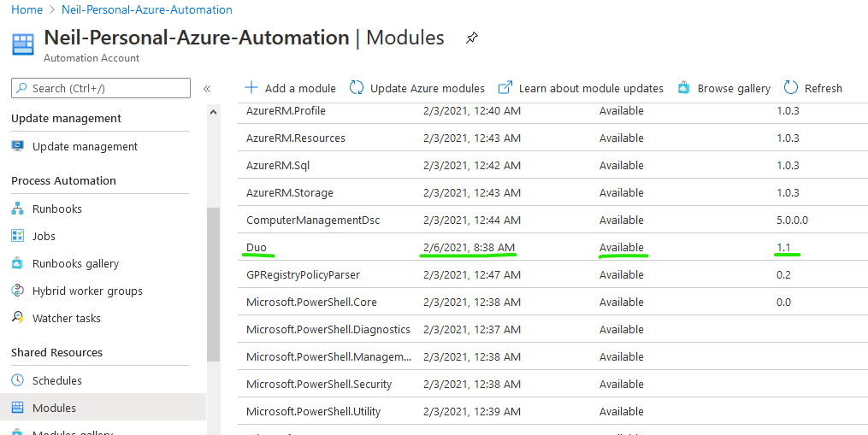Image resolution: width=868 pixels, height=435 pixels.
Task: Click the Watcher tasks magnifier icon
Action: pos(18,318)
